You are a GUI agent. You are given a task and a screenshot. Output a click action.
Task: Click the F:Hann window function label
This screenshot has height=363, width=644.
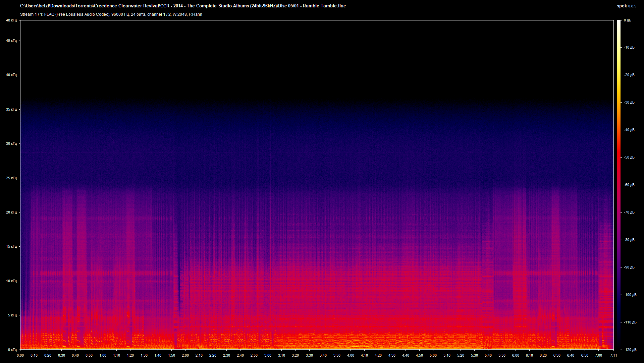click(x=196, y=14)
